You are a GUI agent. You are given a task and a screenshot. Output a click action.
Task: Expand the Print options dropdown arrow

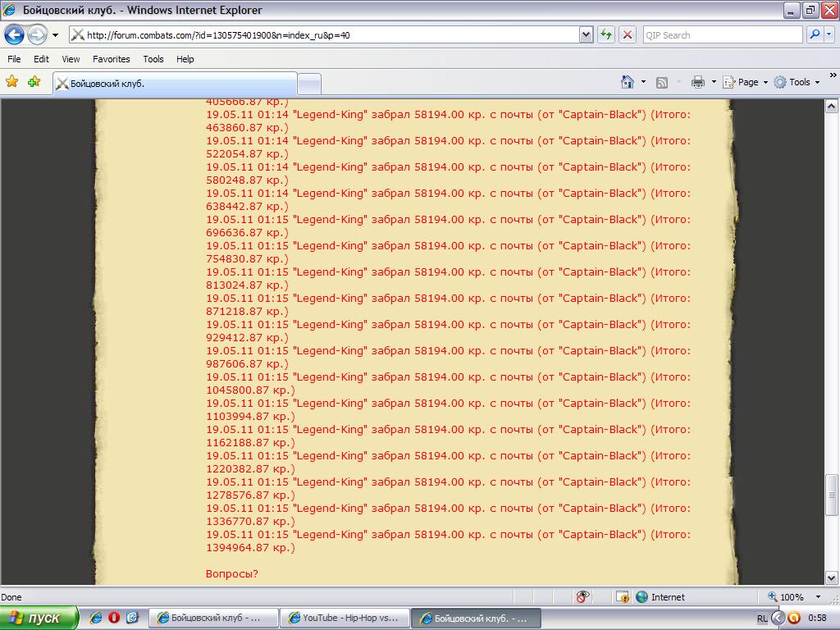[x=714, y=82]
